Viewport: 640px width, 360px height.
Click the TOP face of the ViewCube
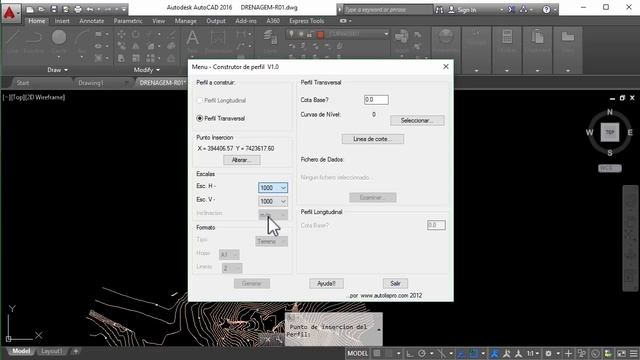[610, 132]
